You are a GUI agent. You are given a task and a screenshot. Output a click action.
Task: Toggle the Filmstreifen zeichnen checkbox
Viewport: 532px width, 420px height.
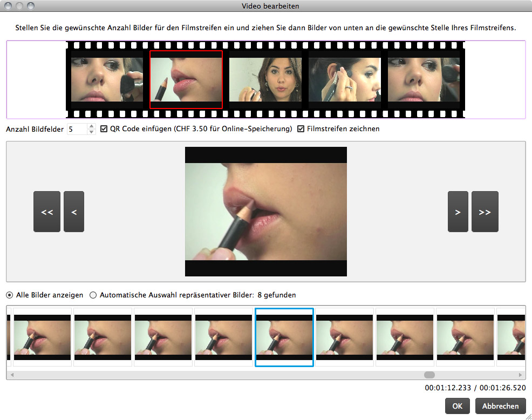301,129
